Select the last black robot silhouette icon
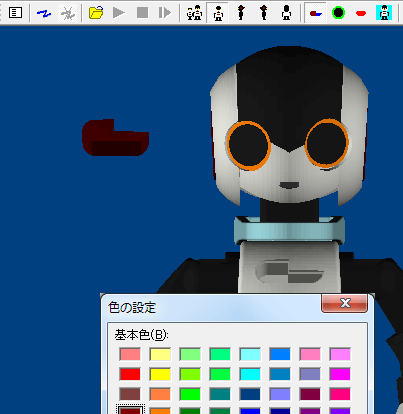Screen dimensions: 403x414 [286, 13]
